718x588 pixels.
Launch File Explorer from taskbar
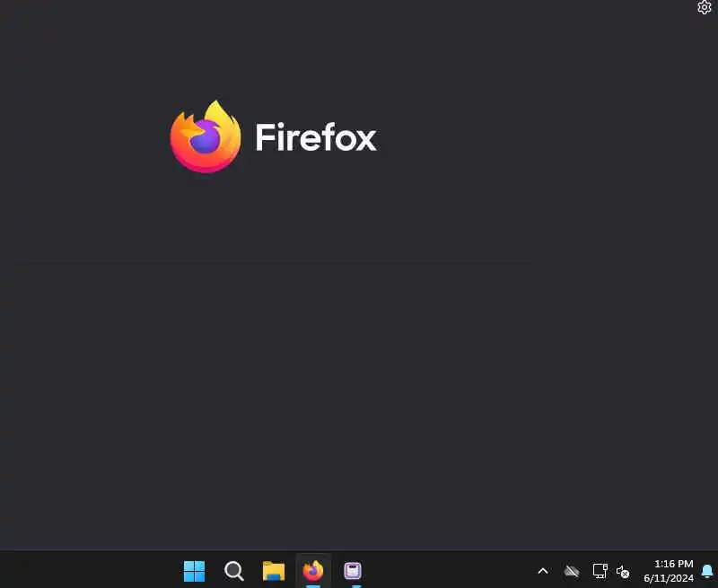click(x=274, y=571)
